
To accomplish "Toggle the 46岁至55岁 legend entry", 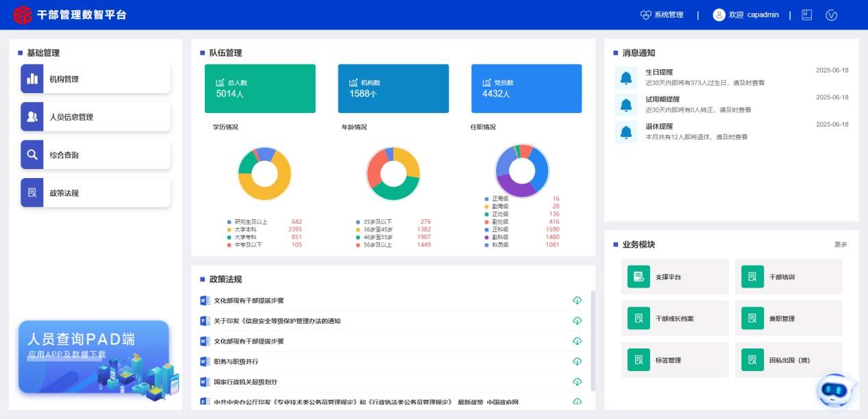I will (x=377, y=237).
